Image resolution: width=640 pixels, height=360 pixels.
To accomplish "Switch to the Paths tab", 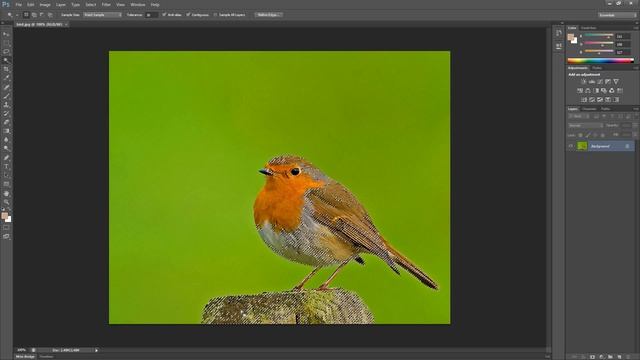I will click(606, 109).
